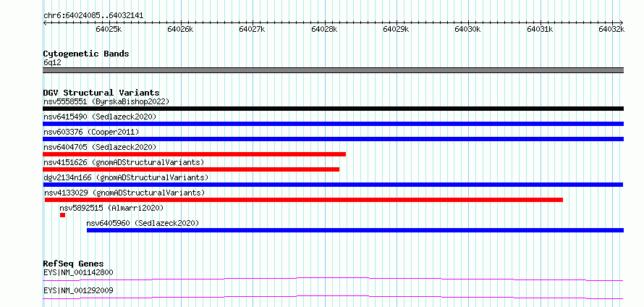This screenshot has width=644, height=307.
Task: Click the nsv5558551 (ByrskaBishop2022) label
Action: pos(106,101)
